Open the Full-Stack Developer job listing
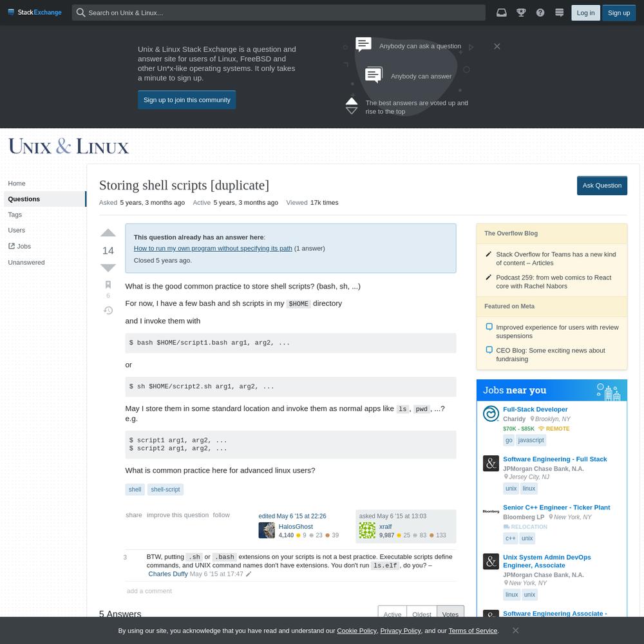Image resolution: width=644 pixels, height=644 pixels. [535, 410]
